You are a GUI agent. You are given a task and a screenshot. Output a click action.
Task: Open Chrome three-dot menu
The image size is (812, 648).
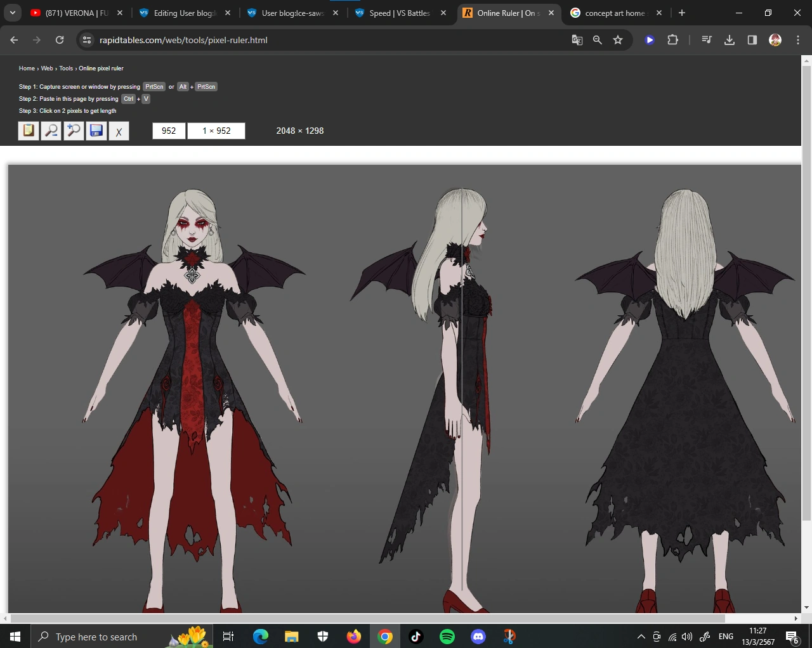(x=798, y=40)
